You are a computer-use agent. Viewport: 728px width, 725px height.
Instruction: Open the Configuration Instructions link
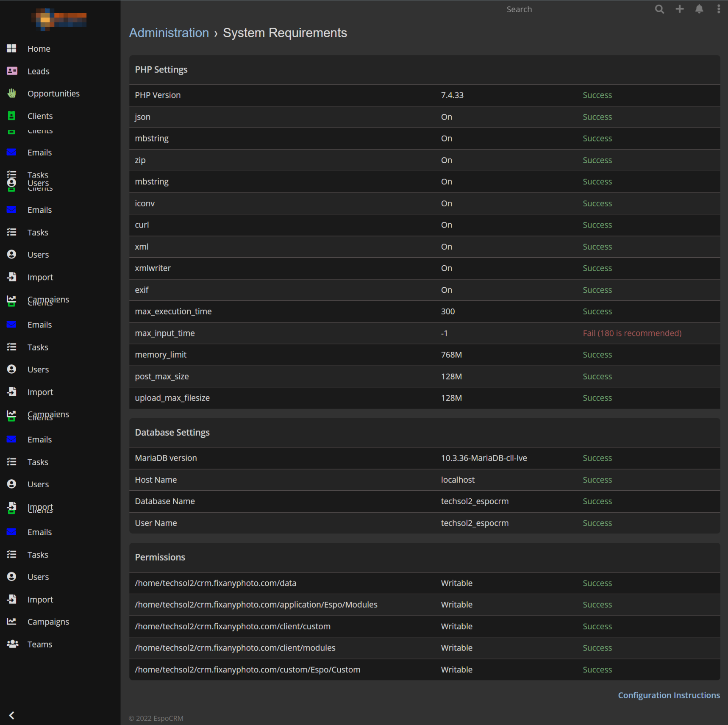point(668,695)
